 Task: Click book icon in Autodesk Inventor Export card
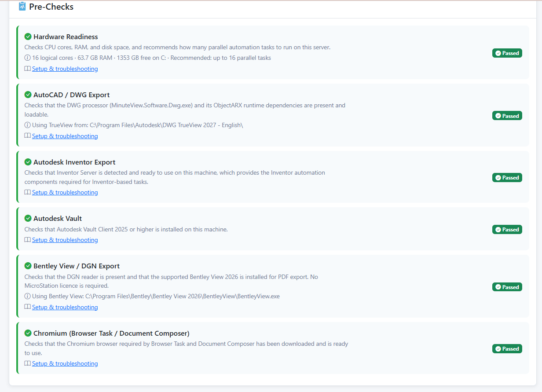(x=28, y=192)
